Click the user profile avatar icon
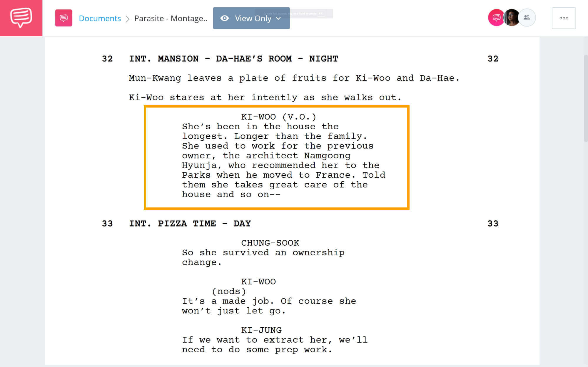The image size is (588, 367). (x=512, y=18)
